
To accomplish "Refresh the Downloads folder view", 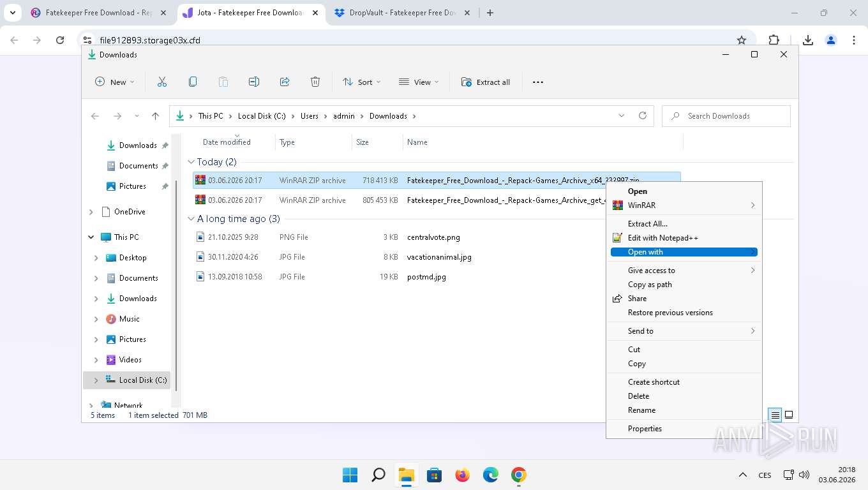I will [643, 115].
